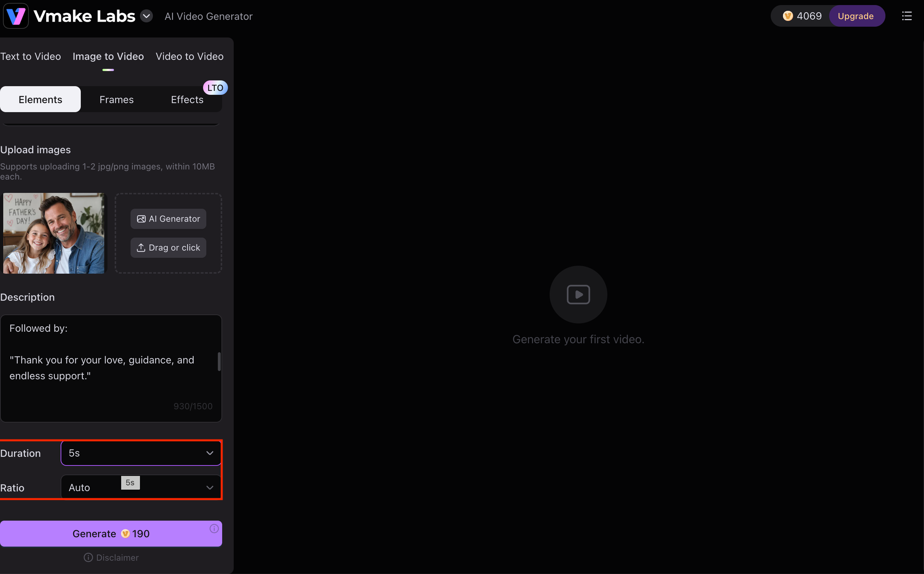
Task: Click the info icon on the Generate button
Action: pos(214,529)
